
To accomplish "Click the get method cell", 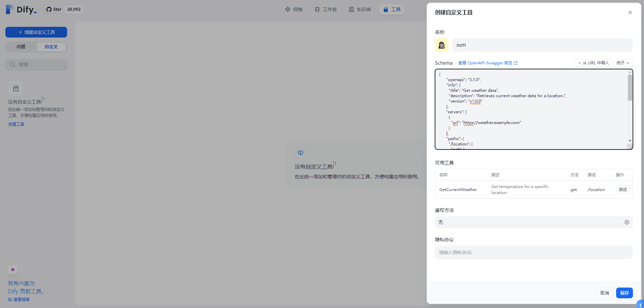I will 574,190.
